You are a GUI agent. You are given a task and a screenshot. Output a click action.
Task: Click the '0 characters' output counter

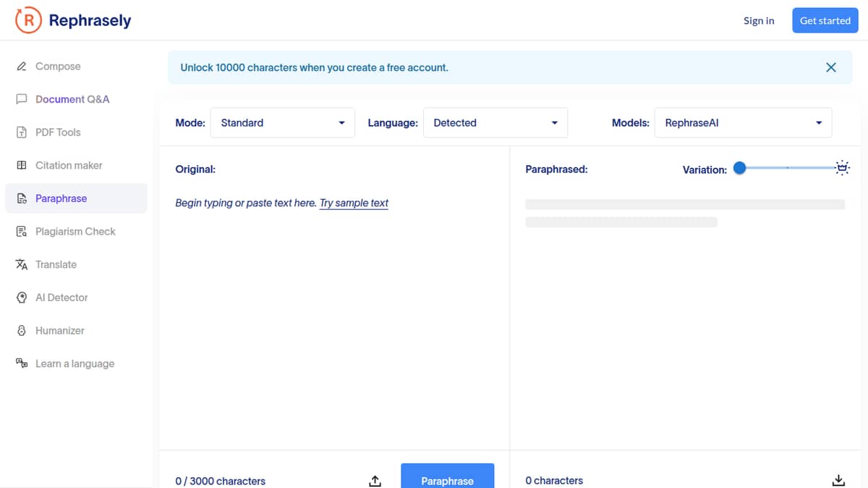(x=554, y=481)
